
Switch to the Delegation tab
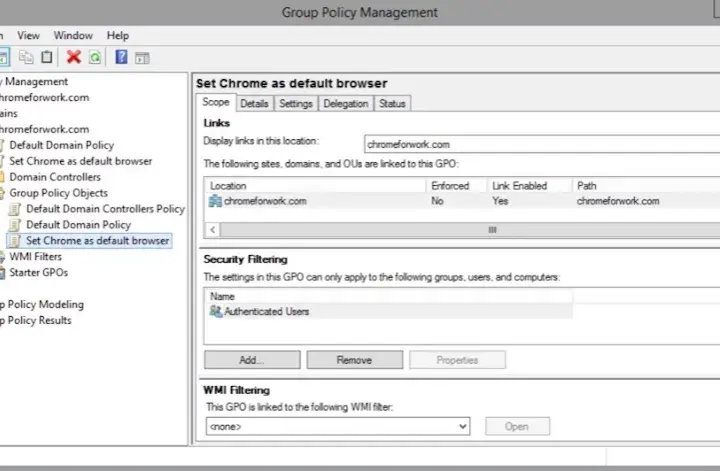click(346, 103)
